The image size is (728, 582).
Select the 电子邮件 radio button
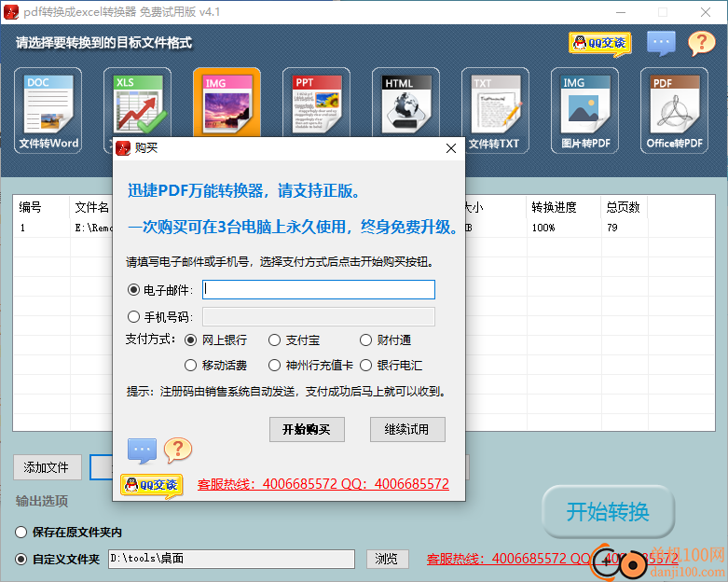pos(133,290)
